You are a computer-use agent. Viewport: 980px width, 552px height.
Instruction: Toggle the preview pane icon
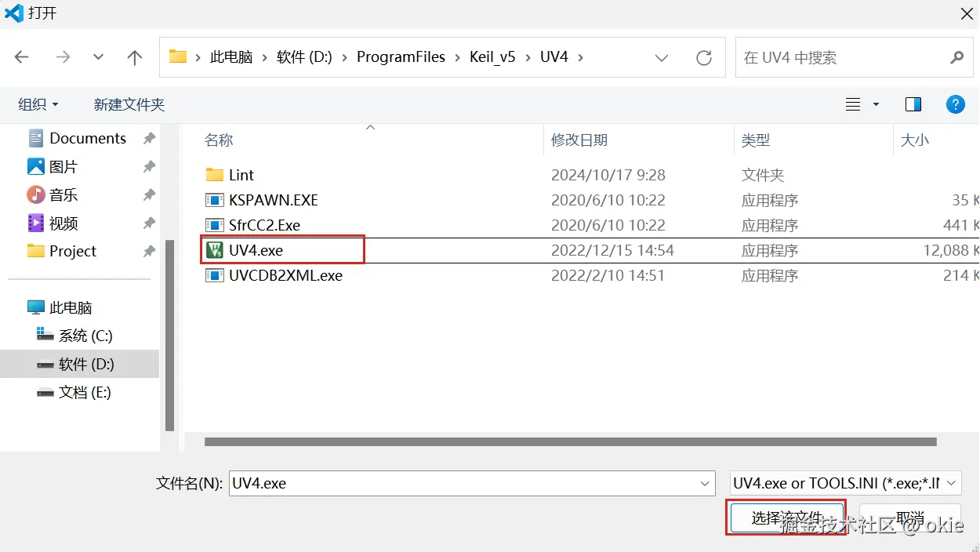point(913,104)
